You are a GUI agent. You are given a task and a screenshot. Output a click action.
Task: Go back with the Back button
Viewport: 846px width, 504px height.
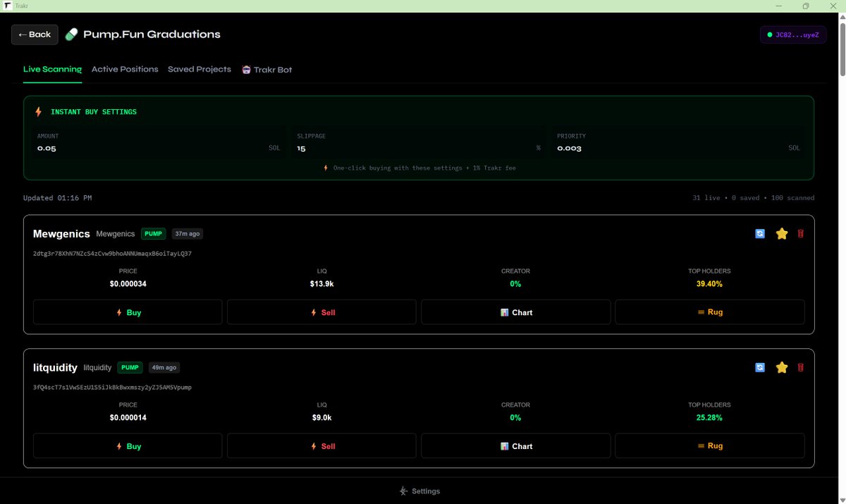point(35,35)
